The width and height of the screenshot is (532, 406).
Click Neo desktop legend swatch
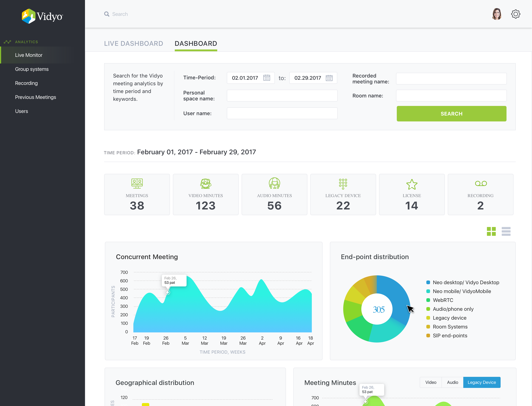428,282
